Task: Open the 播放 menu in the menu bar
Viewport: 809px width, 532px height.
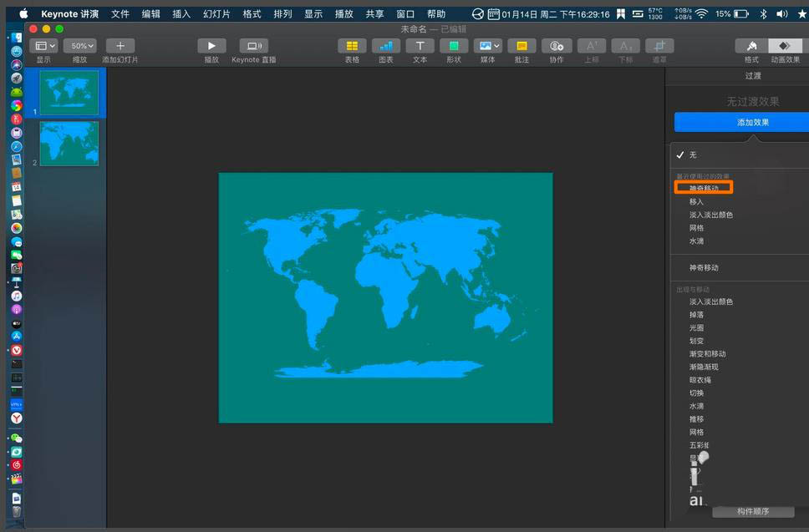Action: 343,14
